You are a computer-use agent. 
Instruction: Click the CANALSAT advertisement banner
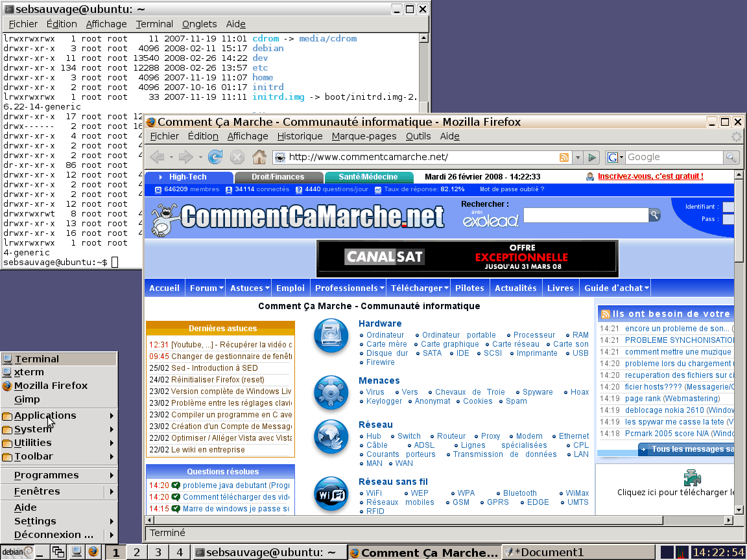click(x=468, y=259)
